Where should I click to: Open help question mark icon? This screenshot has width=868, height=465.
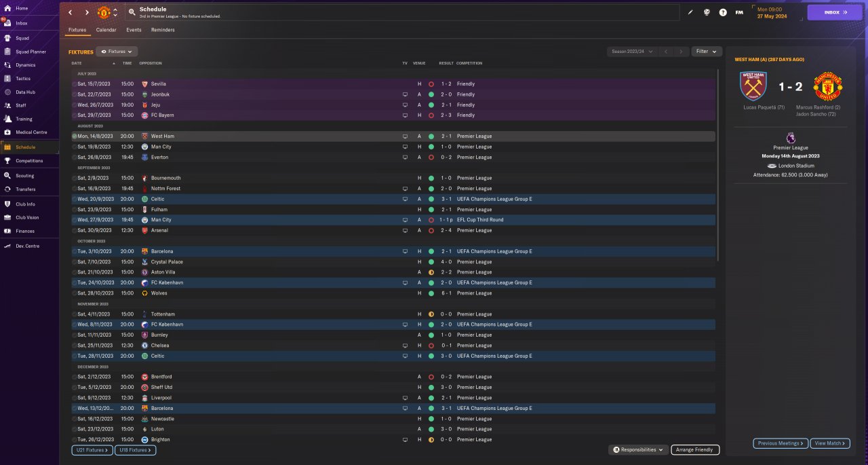723,12
